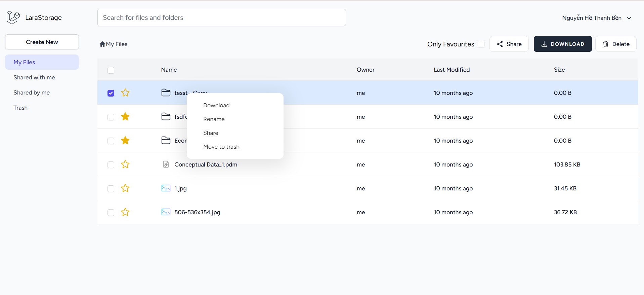Uncheck the tesst - Copy row checkbox
Screen dimensions: 644x295
pyautogui.click(x=111, y=93)
